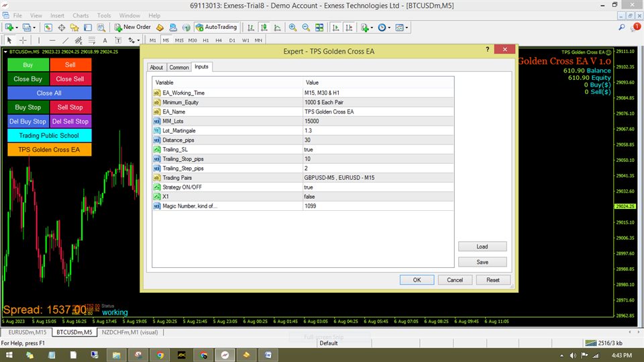Select the H4 timeframe button
This screenshot has height=362, width=644.
coord(219,40)
